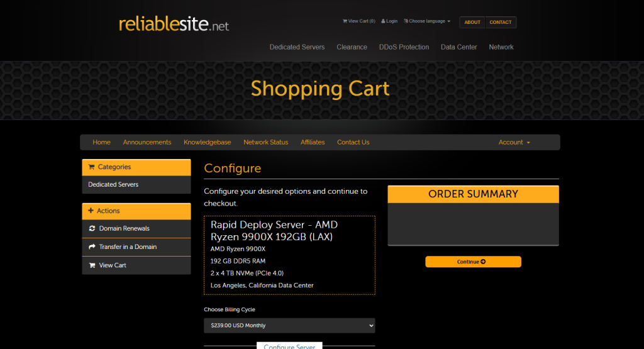
Task: Check the Network Status page
Action: pyautogui.click(x=266, y=142)
